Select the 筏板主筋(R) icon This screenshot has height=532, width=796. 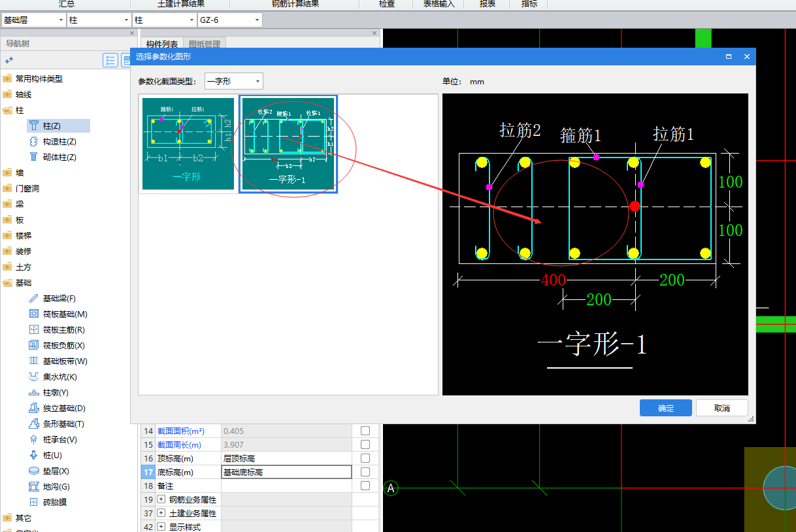(34, 330)
